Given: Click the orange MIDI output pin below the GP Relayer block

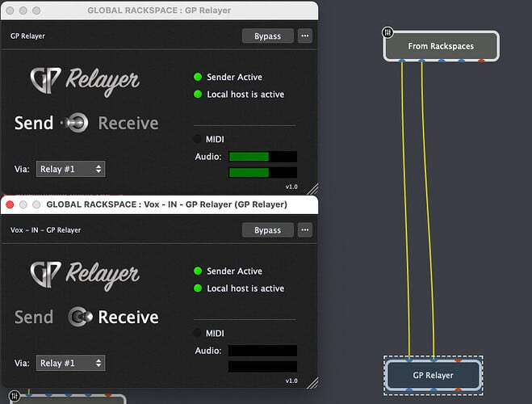Looking at the screenshot, I should click(x=458, y=389).
